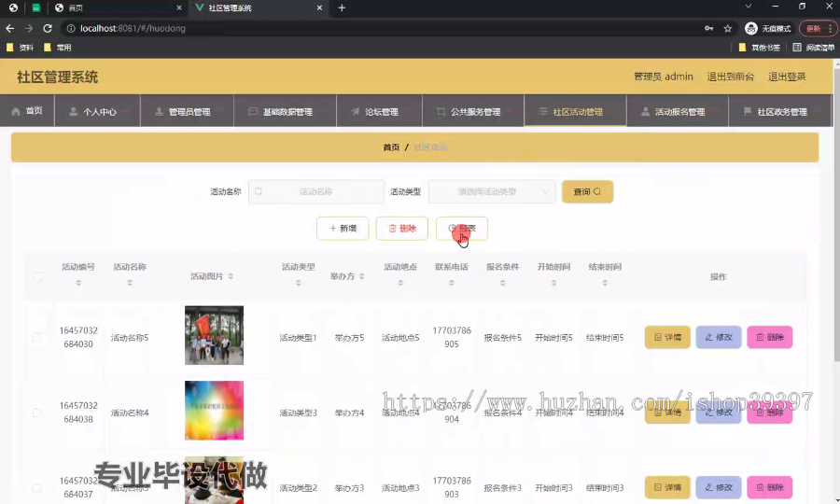Click the 查询 search button

click(587, 191)
